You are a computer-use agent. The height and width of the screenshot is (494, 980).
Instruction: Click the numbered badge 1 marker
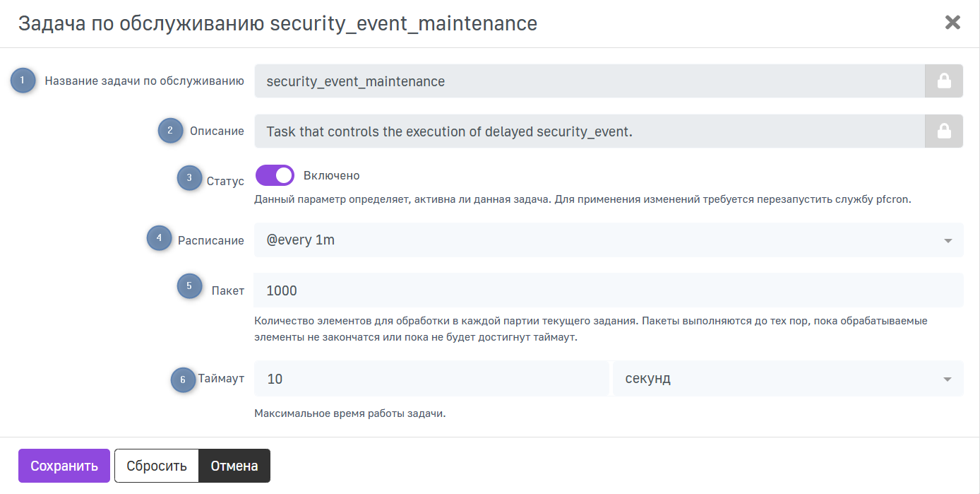pyautogui.click(x=23, y=81)
